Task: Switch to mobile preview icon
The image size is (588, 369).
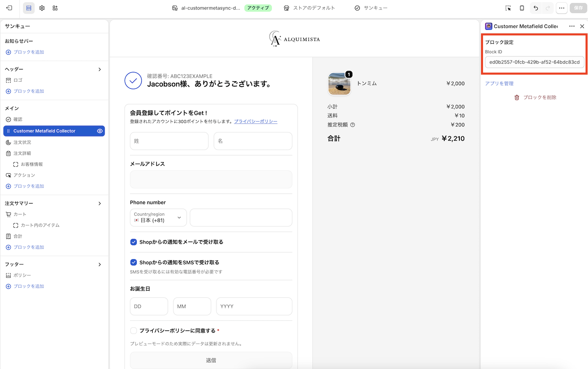Action: (522, 8)
